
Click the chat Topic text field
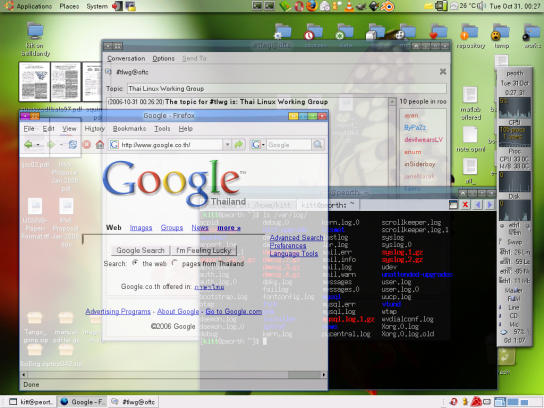[287, 88]
